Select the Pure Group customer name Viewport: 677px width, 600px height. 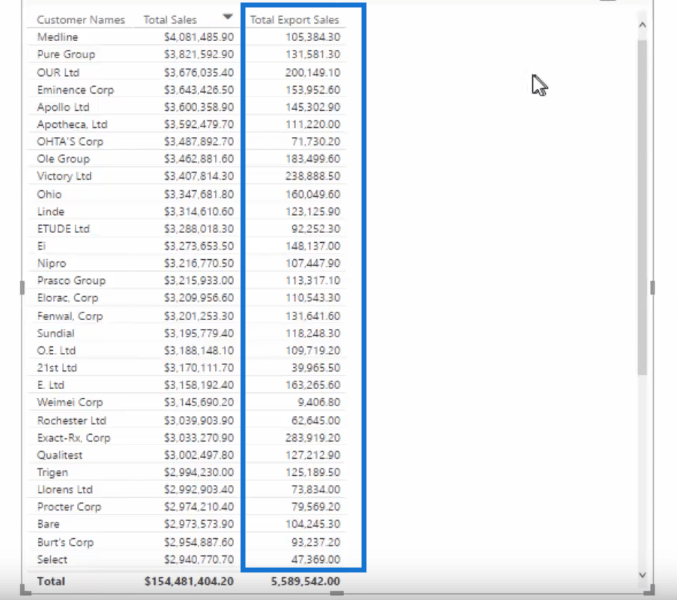pyautogui.click(x=66, y=54)
